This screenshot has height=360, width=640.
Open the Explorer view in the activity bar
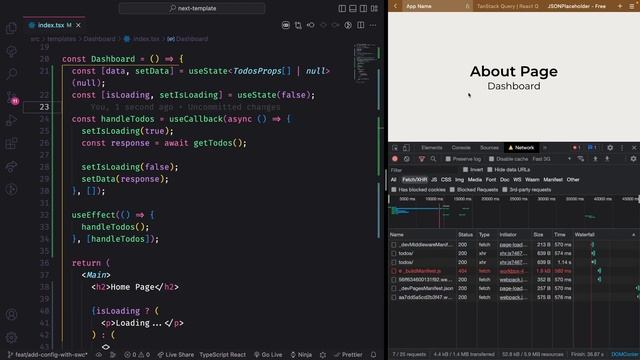click(11, 28)
